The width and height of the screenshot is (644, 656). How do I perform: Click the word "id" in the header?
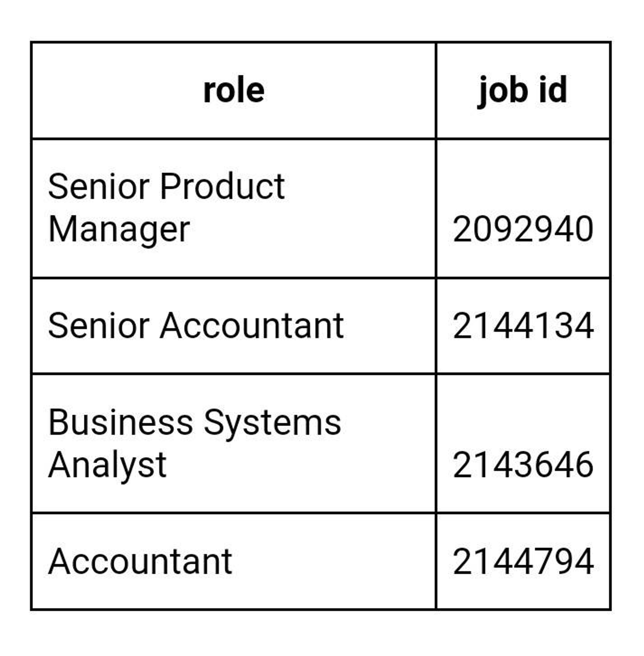tap(553, 90)
